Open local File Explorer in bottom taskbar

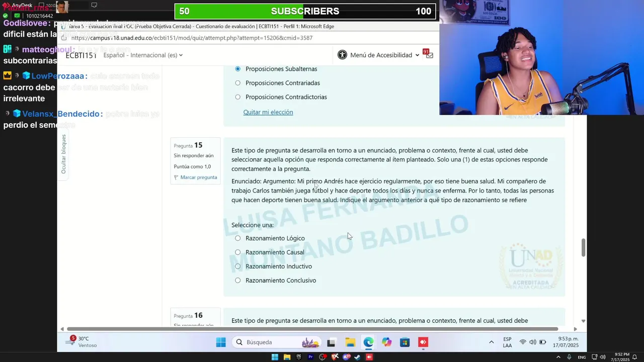click(287, 357)
